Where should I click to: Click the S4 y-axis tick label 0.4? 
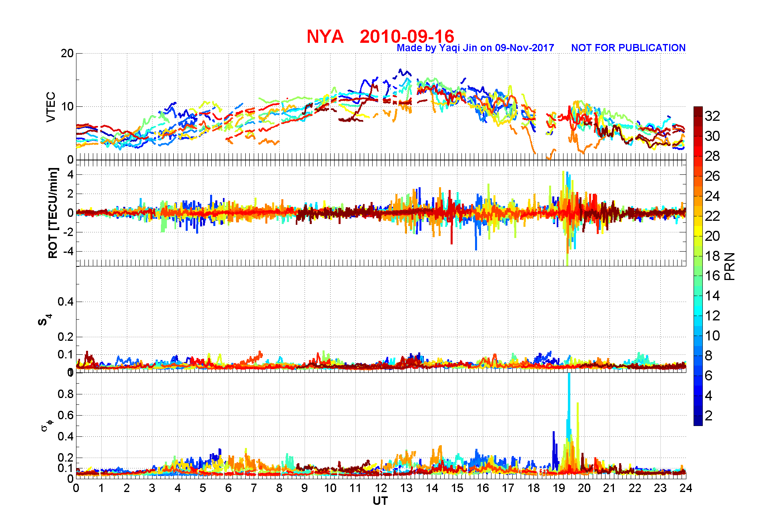(66, 302)
